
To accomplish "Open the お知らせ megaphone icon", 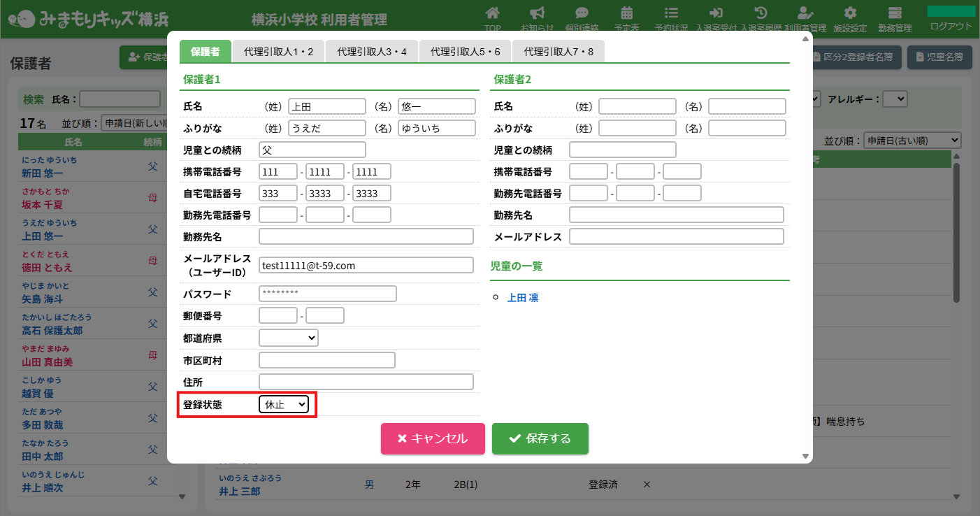I will tap(537, 14).
